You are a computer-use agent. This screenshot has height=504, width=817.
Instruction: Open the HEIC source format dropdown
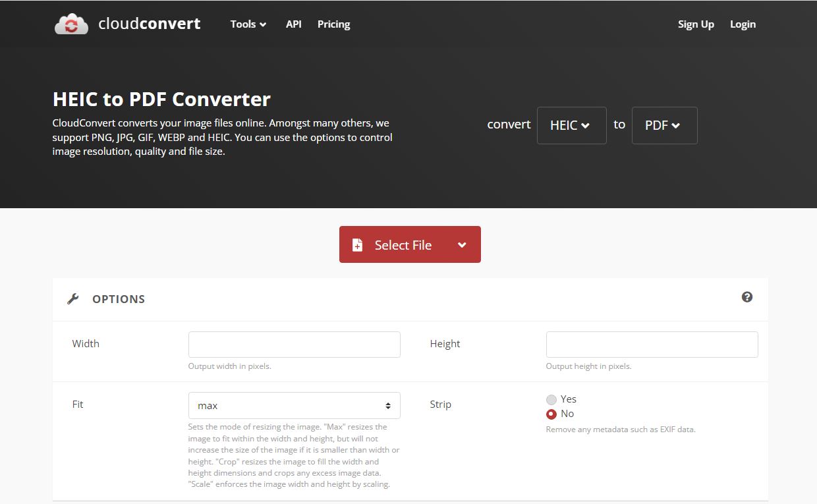[x=571, y=125]
